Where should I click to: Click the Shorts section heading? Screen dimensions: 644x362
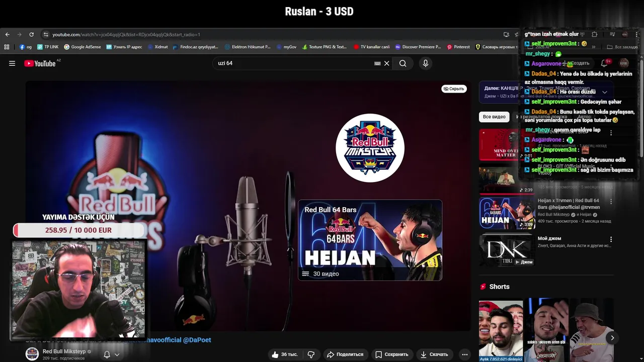(x=499, y=287)
